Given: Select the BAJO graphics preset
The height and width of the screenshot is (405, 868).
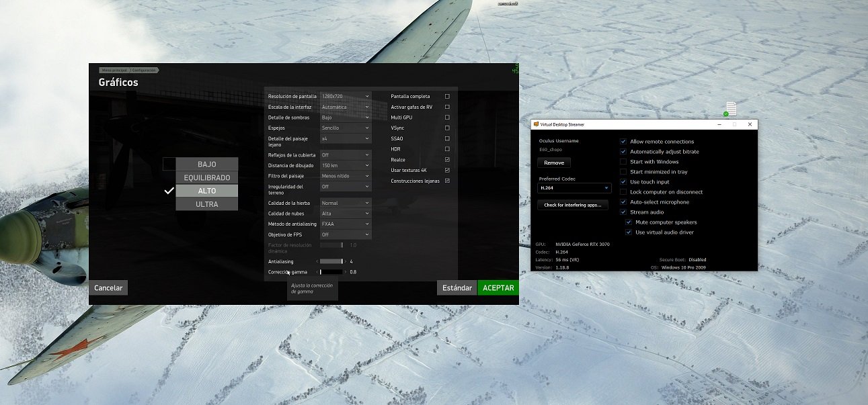Looking at the screenshot, I should pyautogui.click(x=206, y=164).
